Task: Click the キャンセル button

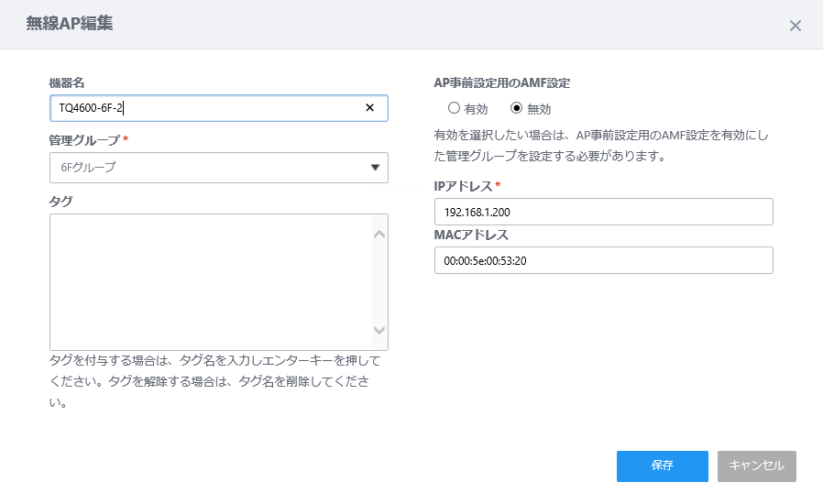Action: pyautogui.click(x=757, y=466)
